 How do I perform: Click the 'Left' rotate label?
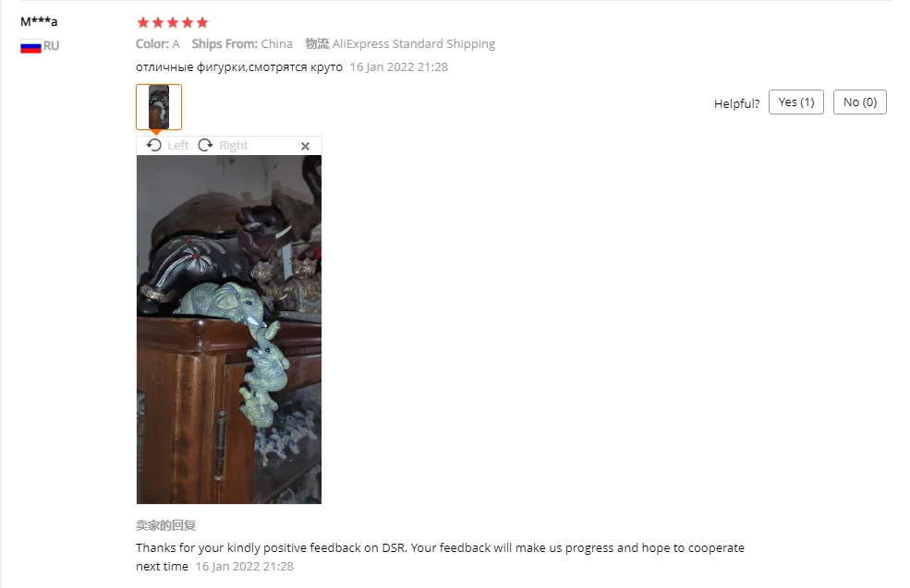pyautogui.click(x=178, y=146)
